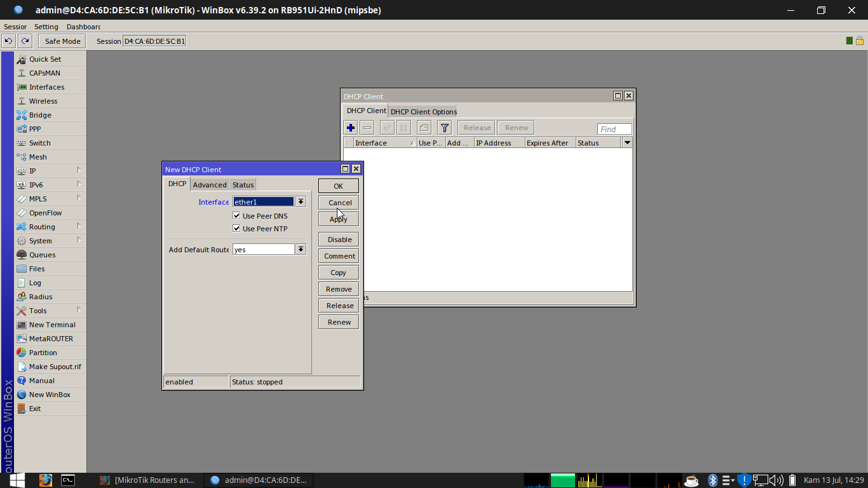Open the CAPsMAN sidebar item
Screen dimensions: 868x488
coord(50,73)
